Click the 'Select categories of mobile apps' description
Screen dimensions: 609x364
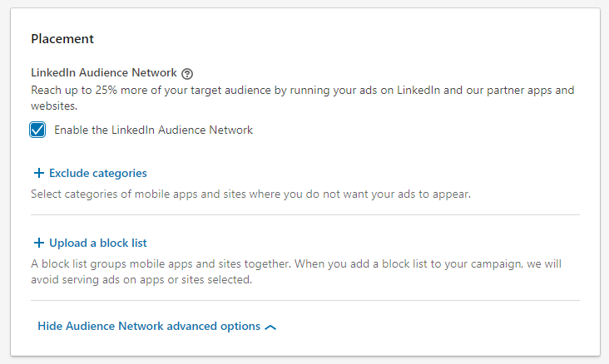tap(250, 194)
